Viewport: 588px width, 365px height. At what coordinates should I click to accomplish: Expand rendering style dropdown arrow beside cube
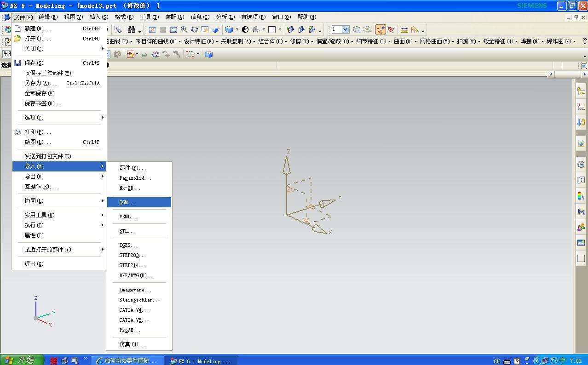237,29
